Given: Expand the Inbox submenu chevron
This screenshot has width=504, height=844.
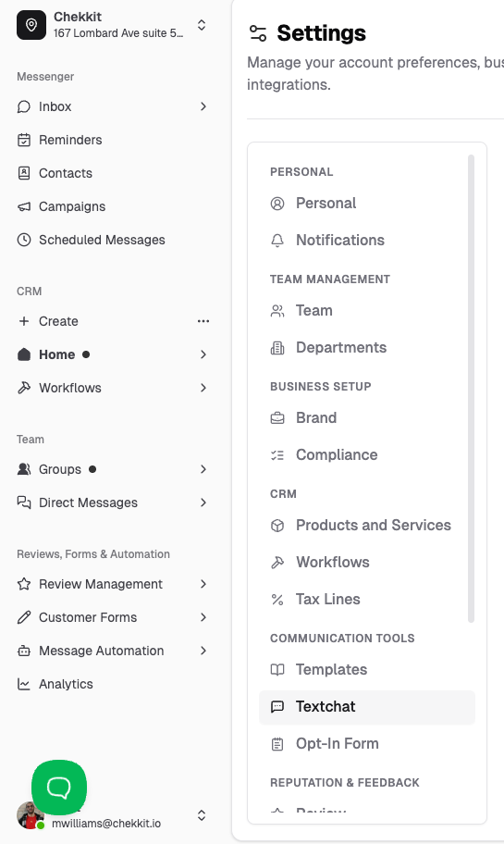Looking at the screenshot, I should [x=203, y=106].
